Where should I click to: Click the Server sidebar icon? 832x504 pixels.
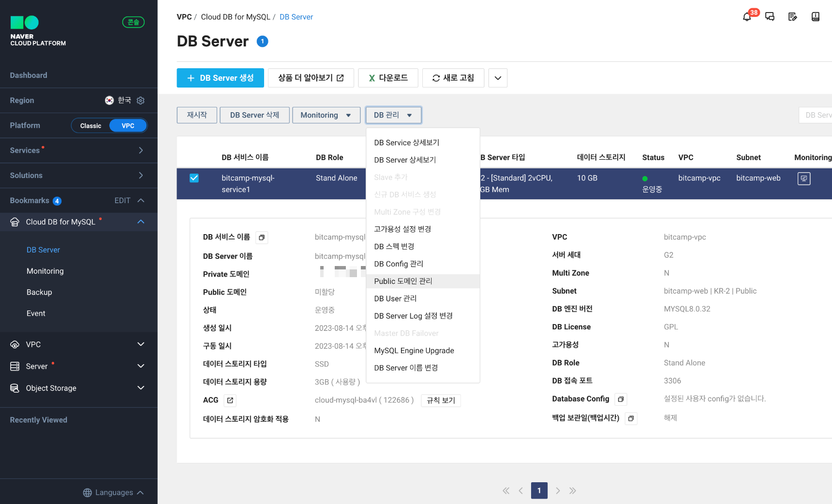[15, 366]
